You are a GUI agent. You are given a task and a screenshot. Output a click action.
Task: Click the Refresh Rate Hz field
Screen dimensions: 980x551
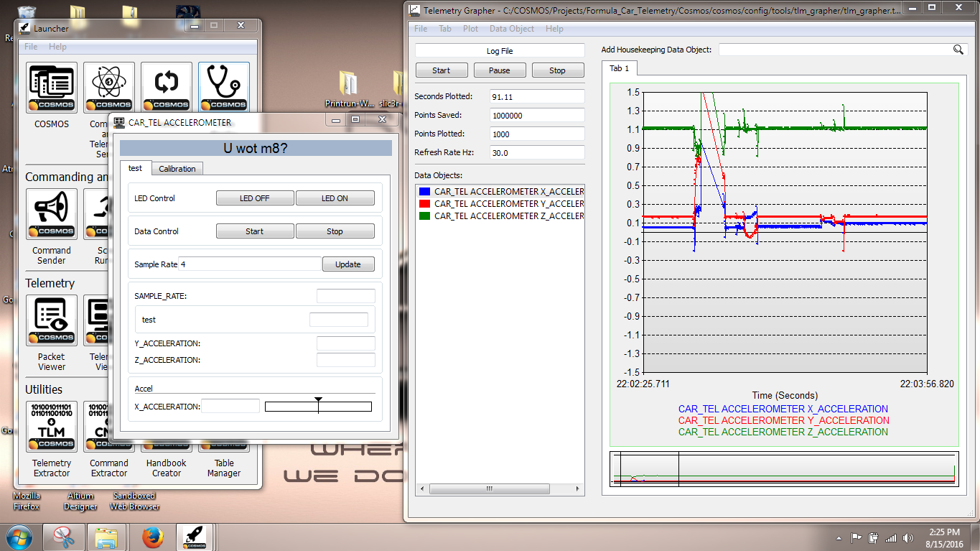pyautogui.click(x=537, y=152)
